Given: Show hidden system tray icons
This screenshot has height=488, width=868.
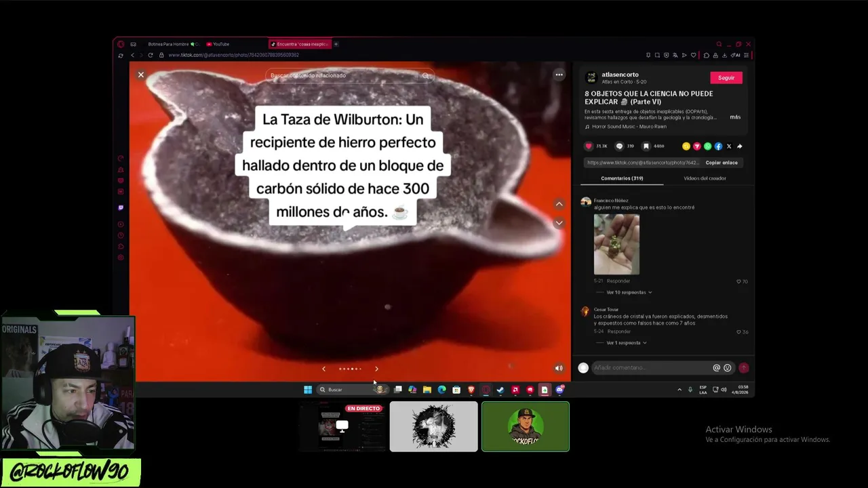Looking at the screenshot, I should pos(679,390).
